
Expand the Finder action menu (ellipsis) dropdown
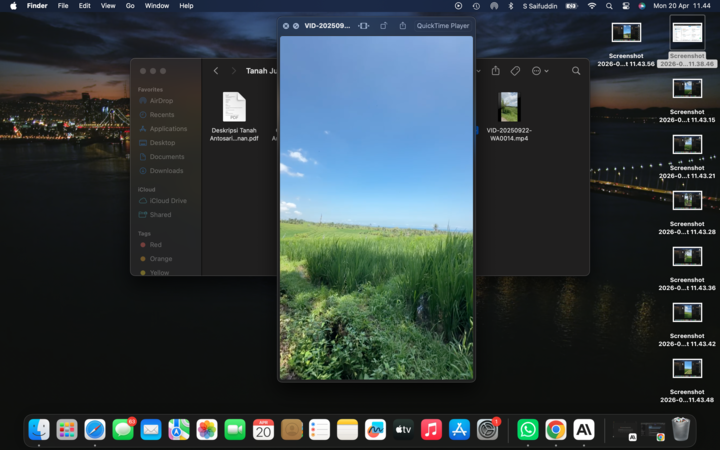[540, 71]
